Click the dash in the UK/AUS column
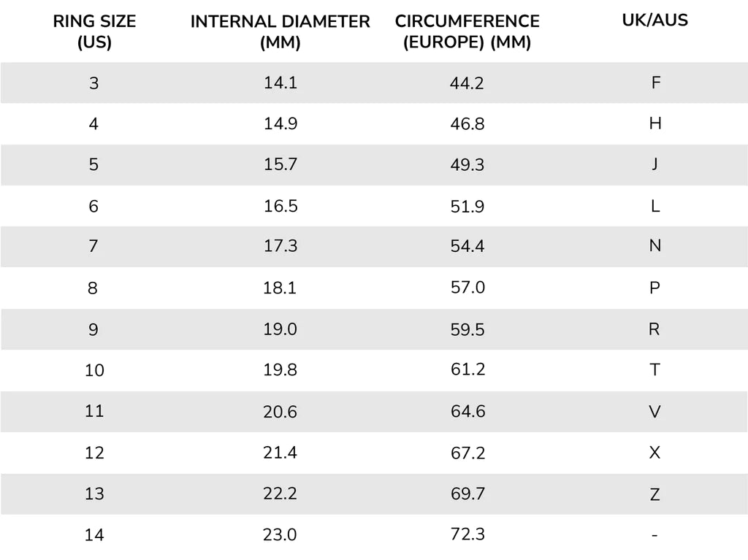748x560 pixels. (x=654, y=535)
